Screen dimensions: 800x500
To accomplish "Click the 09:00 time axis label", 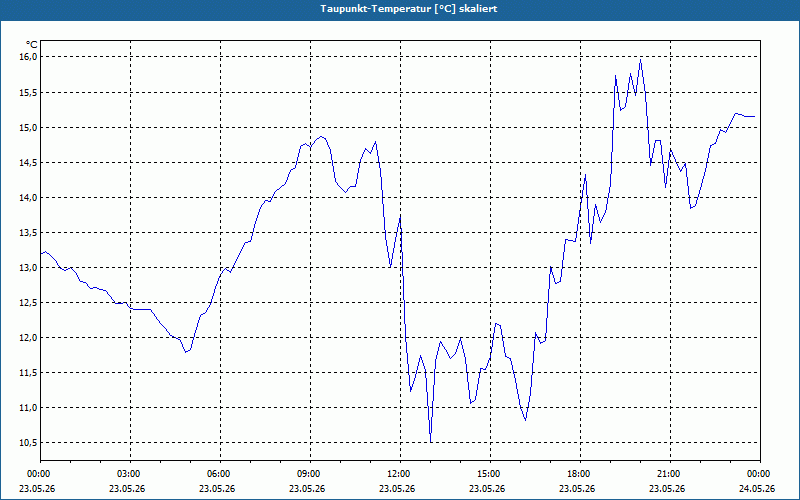I will pos(310,473).
